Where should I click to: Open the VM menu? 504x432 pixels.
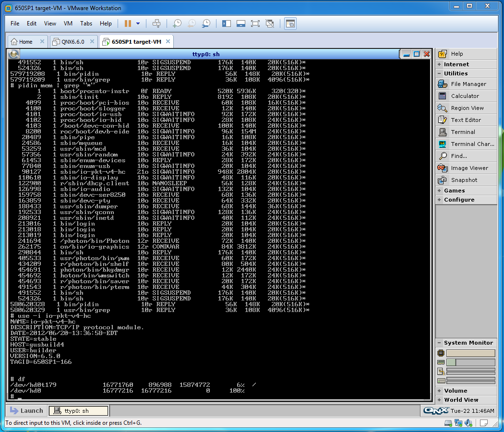pos(68,24)
